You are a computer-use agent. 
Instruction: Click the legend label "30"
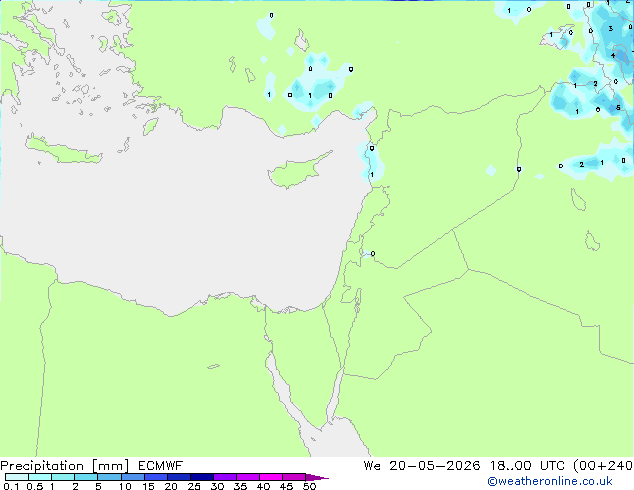coord(217,486)
